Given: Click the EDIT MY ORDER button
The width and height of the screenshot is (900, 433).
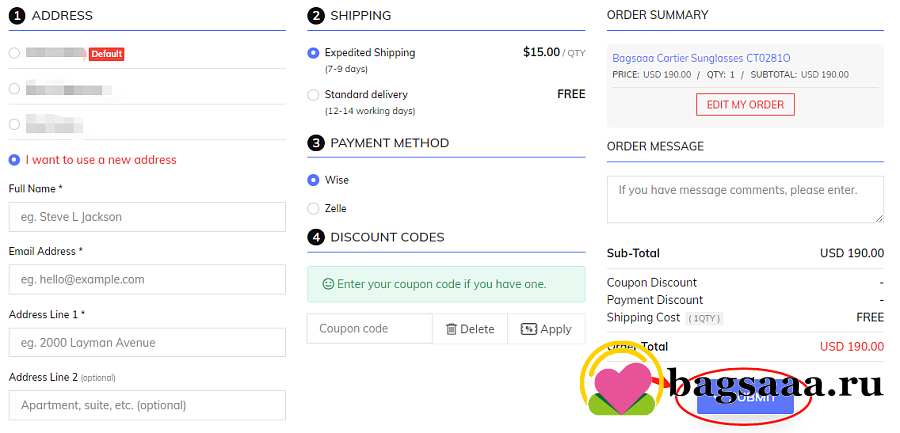Looking at the screenshot, I should [x=745, y=105].
